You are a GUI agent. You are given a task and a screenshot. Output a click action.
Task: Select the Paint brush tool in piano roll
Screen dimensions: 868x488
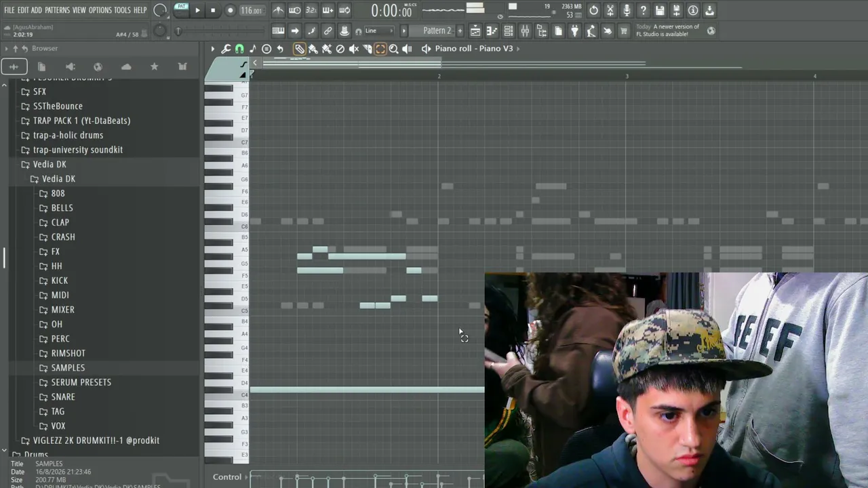(x=313, y=49)
